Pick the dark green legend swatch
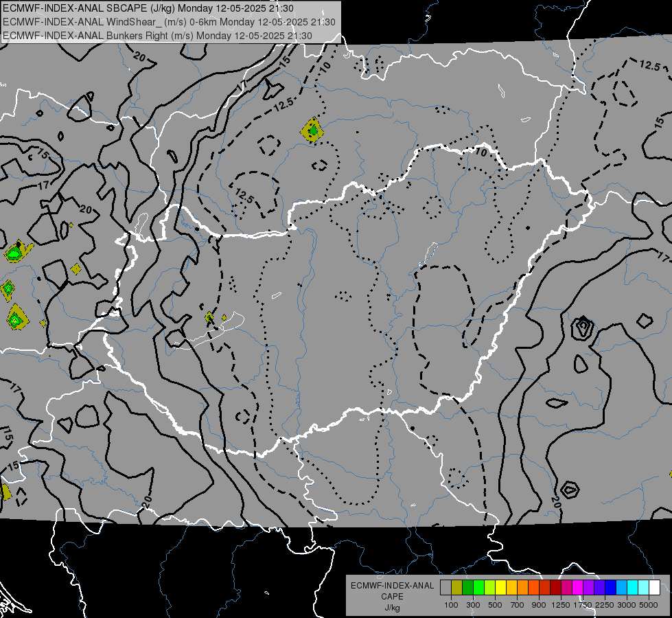This screenshot has height=618, width=672. (x=468, y=588)
